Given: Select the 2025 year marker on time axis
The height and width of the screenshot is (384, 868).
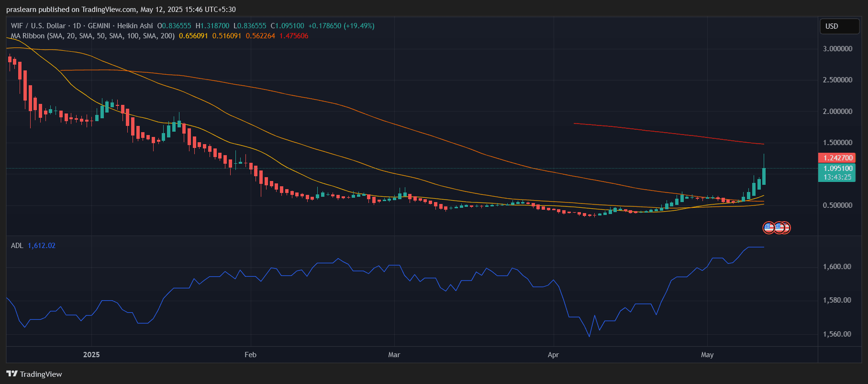Looking at the screenshot, I should click(91, 355).
